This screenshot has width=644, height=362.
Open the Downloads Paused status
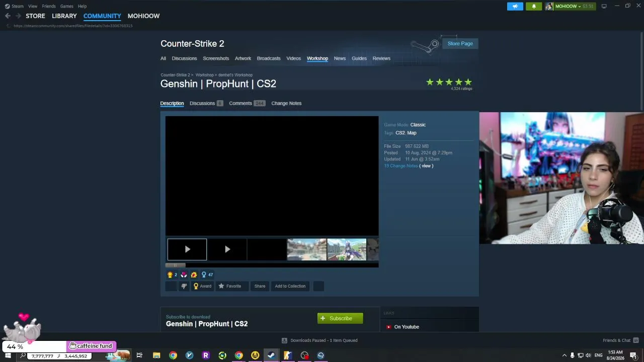[x=319, y=340]
